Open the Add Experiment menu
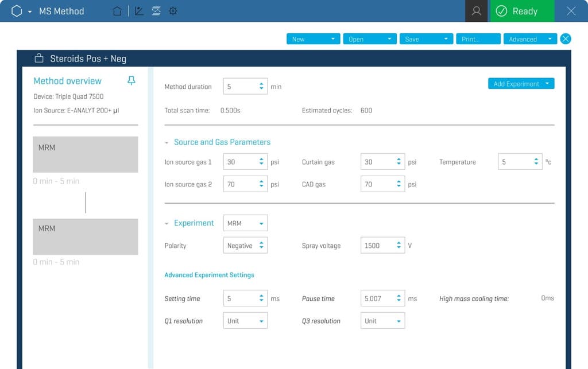The width and height of the screenshot is (588, 369). coord(520,83)
